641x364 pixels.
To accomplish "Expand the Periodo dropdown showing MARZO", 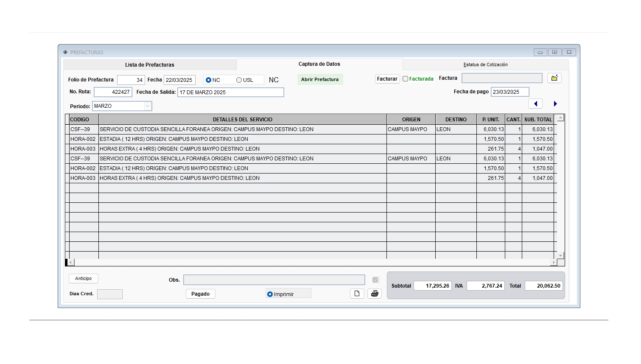I will (148, 106).
